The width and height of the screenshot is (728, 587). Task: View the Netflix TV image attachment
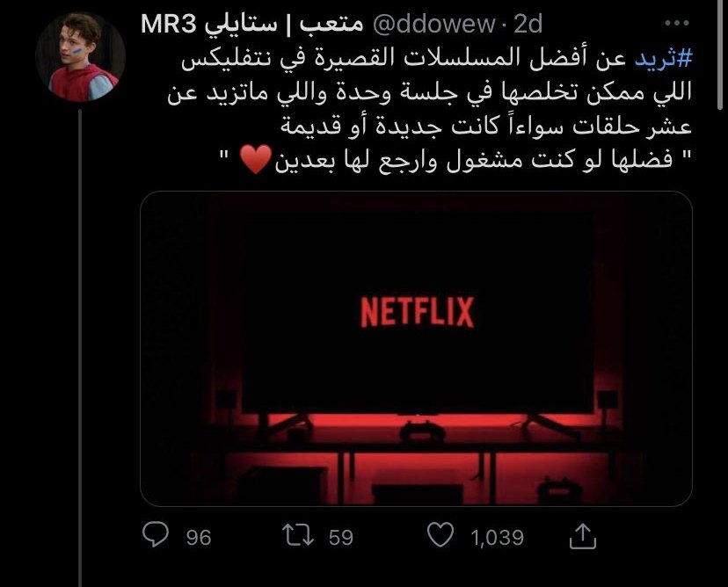click(x=416, y=349)
